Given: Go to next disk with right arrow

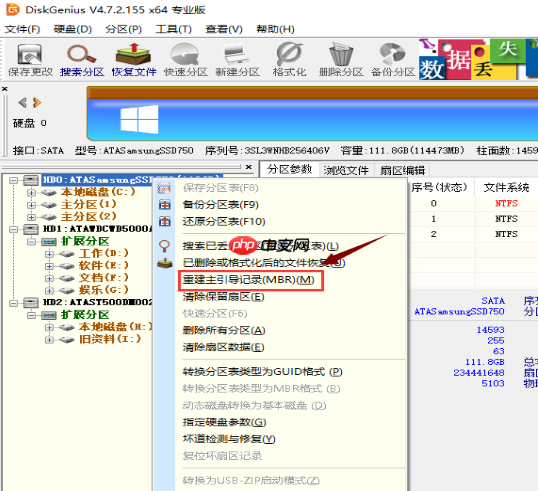Looking at the screenshot, I should point(37,103).
